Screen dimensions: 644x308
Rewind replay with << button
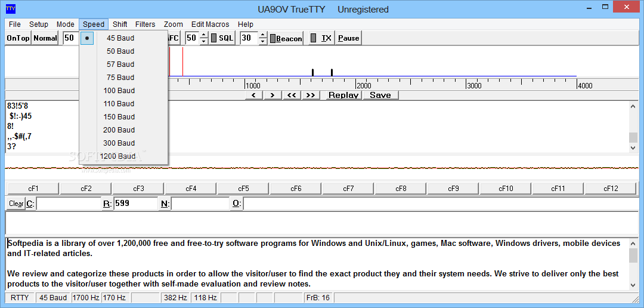pyautogui.click(x=292, y=96)
